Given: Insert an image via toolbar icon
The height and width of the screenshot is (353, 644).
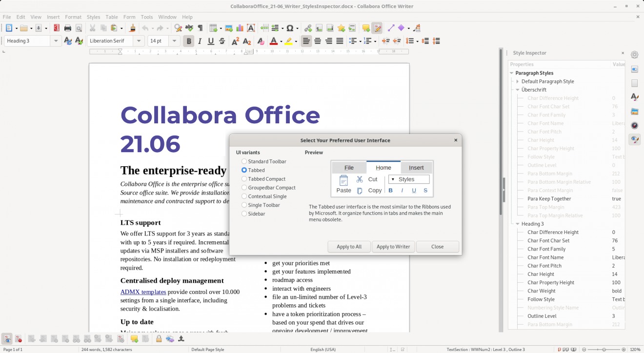Looking at the screenshot, I should pos(228,28).
